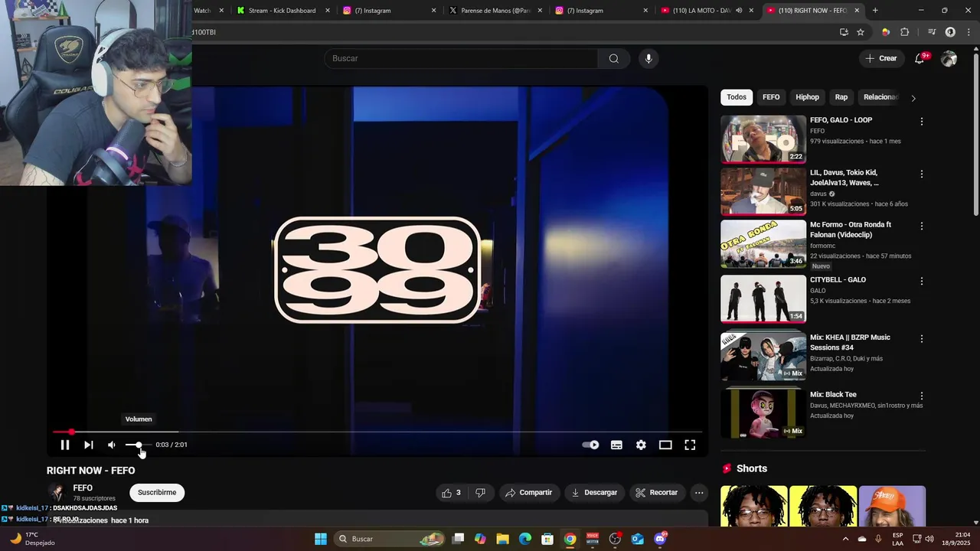
Task: Open Outlook from the taskbar
Action: click(638, 539)
